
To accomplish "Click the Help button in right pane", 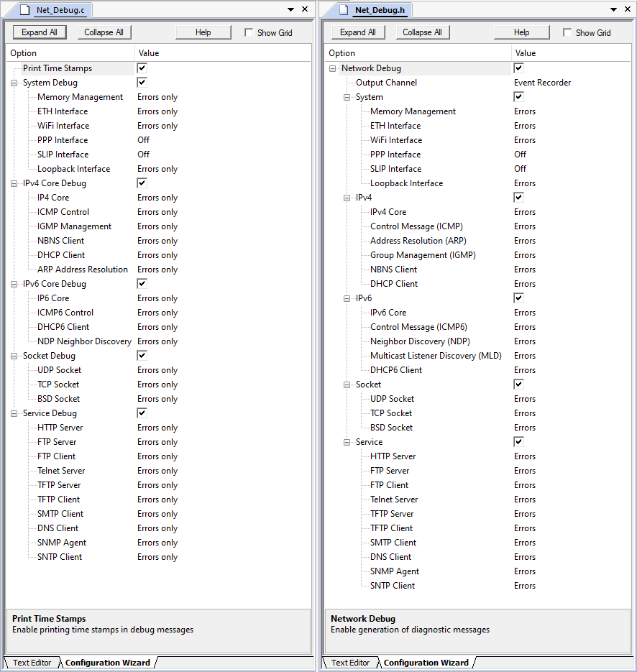I will point(521,32).
